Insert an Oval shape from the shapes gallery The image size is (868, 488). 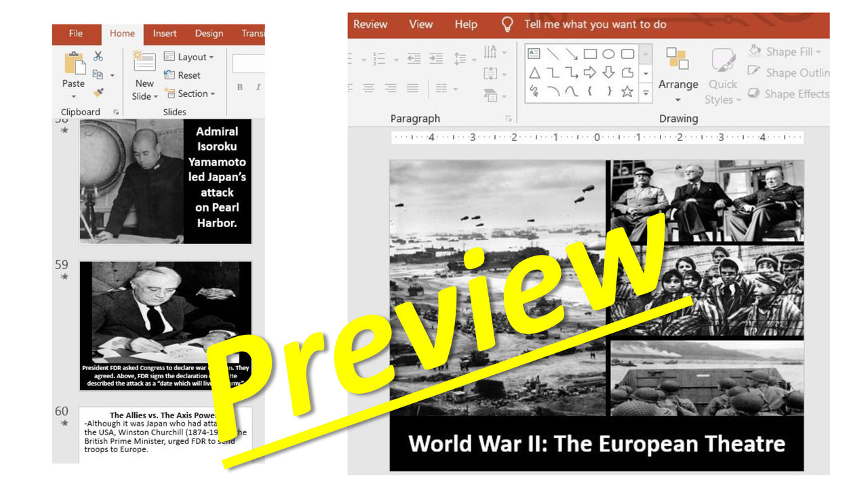[x=610, y=54]
